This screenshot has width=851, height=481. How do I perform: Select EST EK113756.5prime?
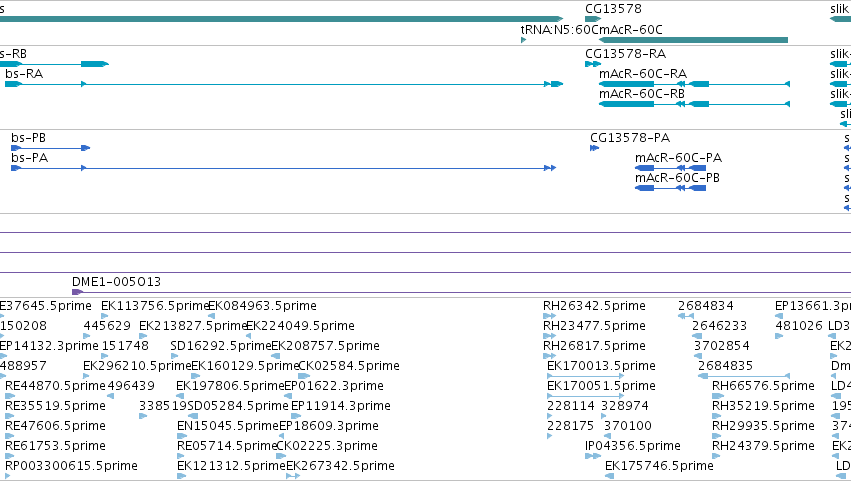pos(155,306)
